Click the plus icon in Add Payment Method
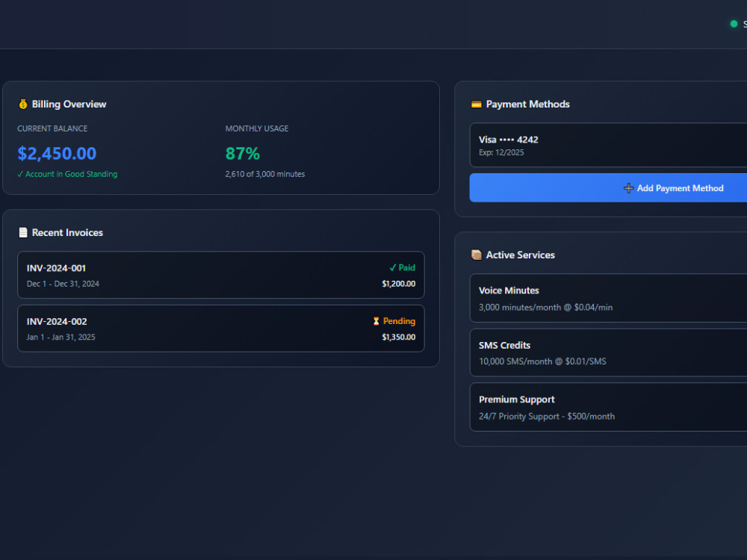The image size is (747, 560). tap(628, 188)
